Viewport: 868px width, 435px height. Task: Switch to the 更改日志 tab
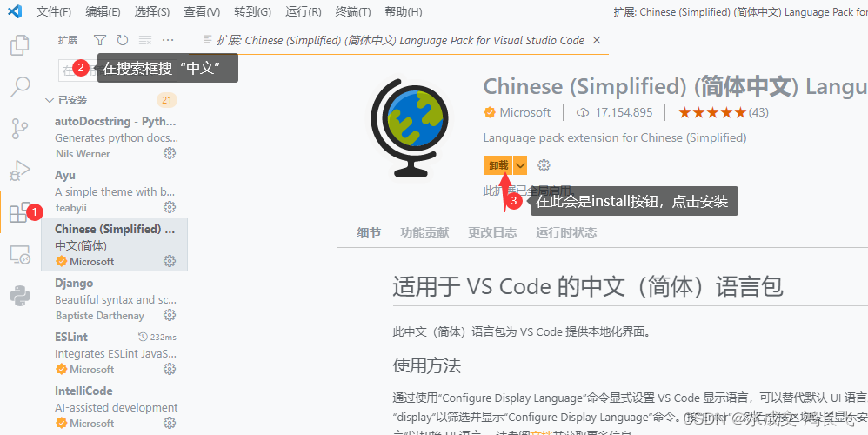[492, 232]
